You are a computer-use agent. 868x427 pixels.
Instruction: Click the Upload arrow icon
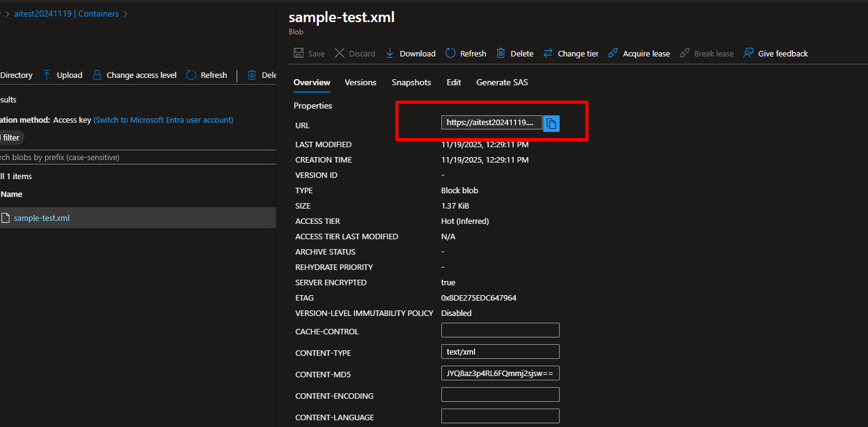(47, 75)
